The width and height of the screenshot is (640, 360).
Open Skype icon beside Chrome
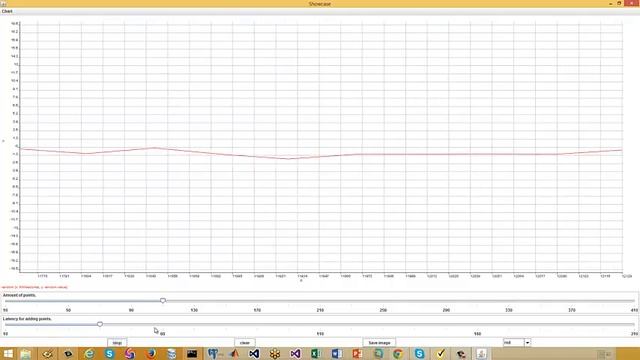click(x=419, y=354)
